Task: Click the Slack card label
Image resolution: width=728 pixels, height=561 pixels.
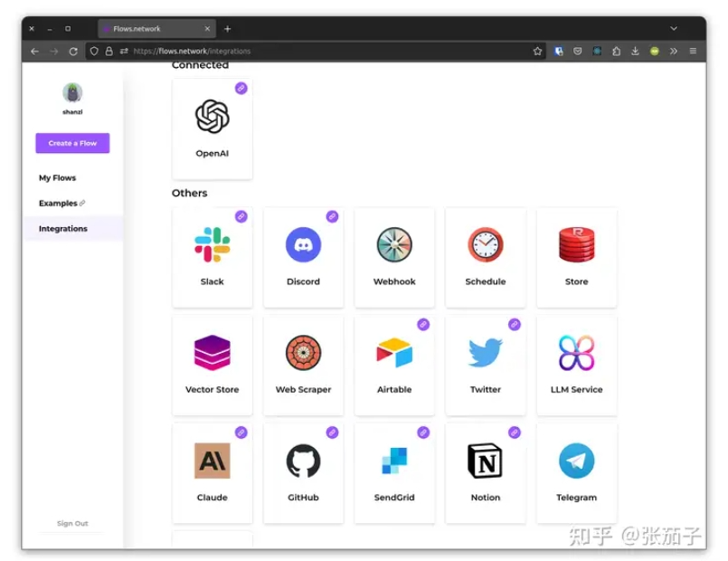Action: 213,281
